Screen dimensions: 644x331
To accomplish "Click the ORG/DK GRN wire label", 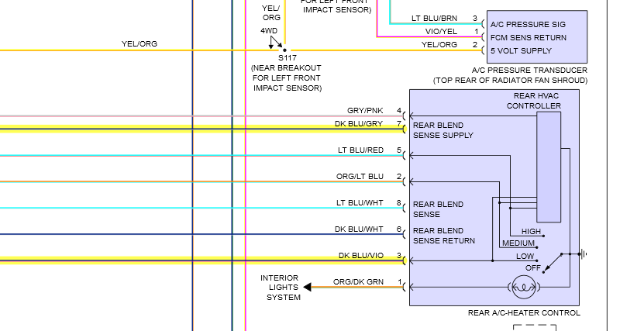I will tap(358, 281).
